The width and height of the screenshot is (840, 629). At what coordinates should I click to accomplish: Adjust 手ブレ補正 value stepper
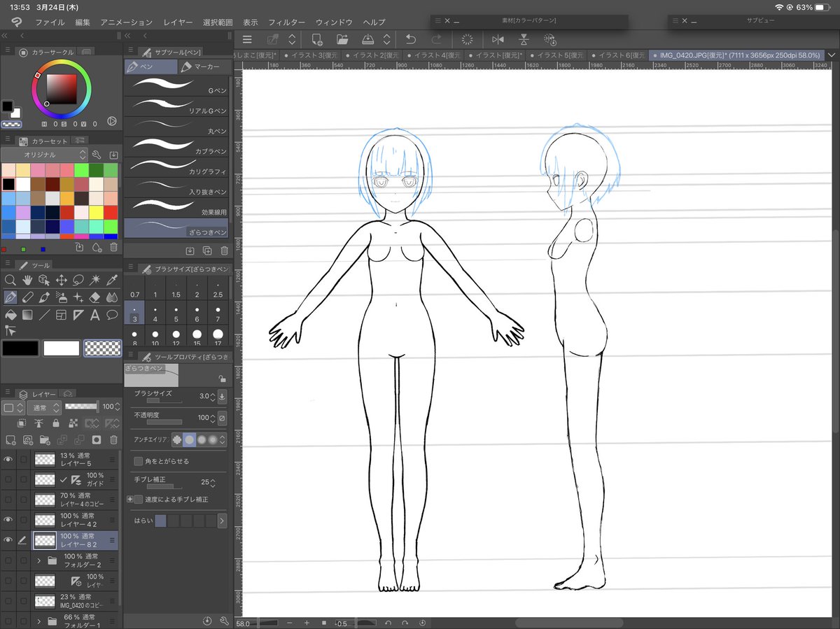[x=213, y=482]
